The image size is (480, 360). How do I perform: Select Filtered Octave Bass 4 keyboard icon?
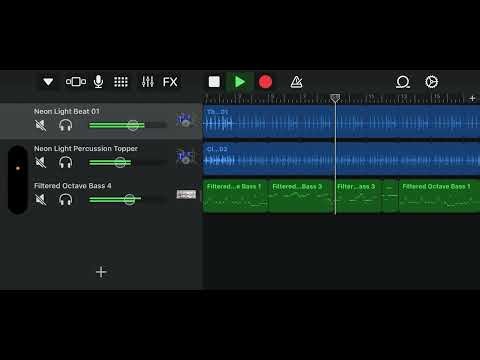point(186,194)
